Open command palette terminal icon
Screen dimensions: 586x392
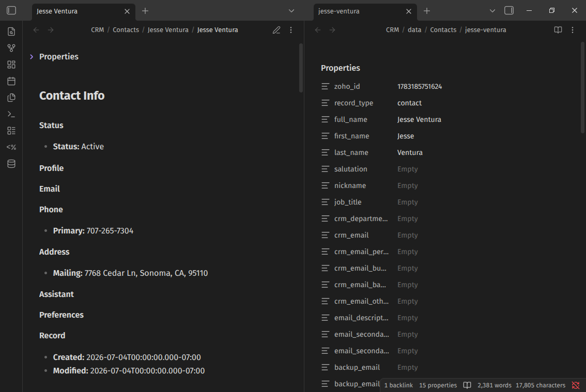(x=11, y=114)
